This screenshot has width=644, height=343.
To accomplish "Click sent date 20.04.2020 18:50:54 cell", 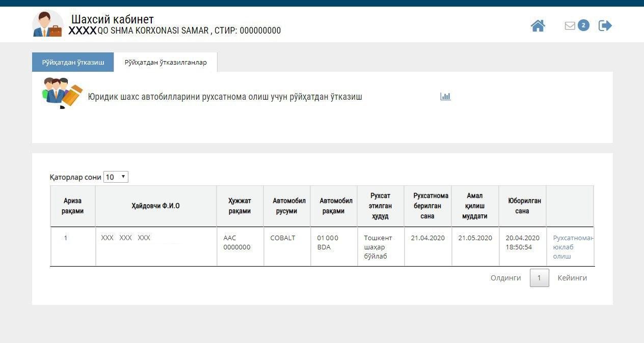I will (x=522, y=246).
